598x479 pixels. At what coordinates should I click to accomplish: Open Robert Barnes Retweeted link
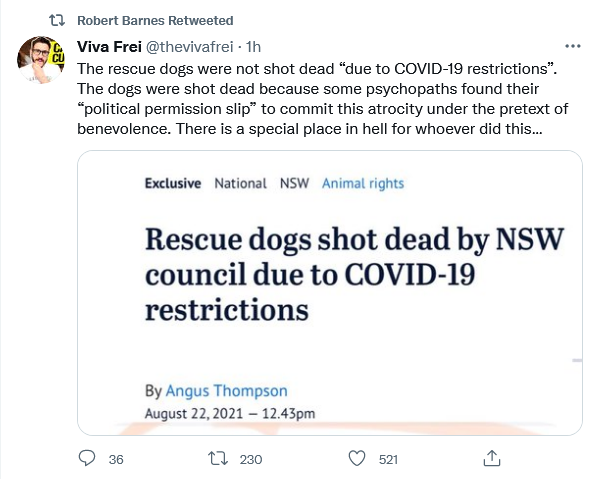[155, 21]
